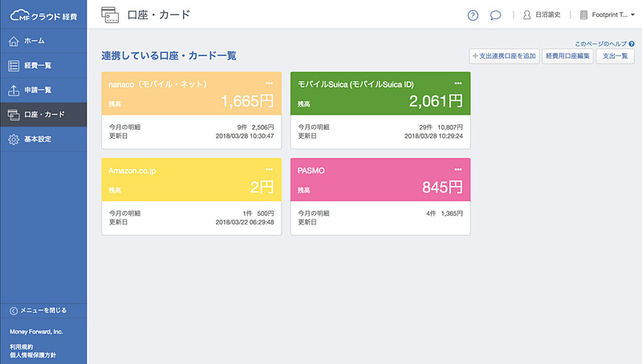Viewport: 642px width, 364px height.
Task: Click Amazon.co.jp balance 2円
Action: [x=262, y=188]
